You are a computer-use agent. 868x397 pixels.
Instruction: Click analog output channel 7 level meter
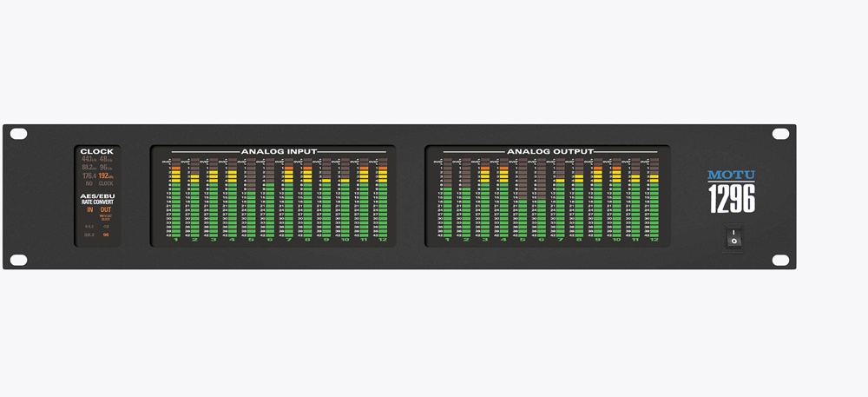560,198
